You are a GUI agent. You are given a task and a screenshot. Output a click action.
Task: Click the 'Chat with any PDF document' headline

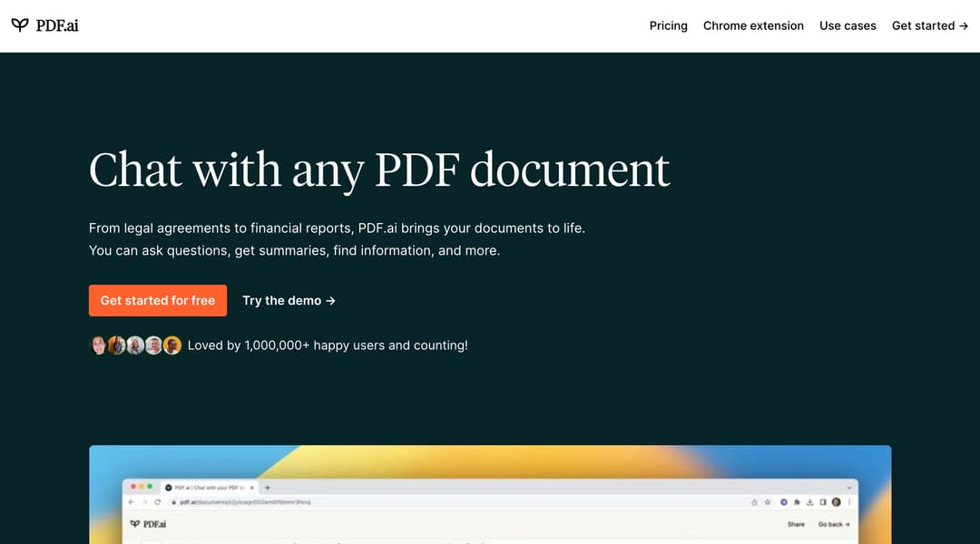tap(378, 170)
